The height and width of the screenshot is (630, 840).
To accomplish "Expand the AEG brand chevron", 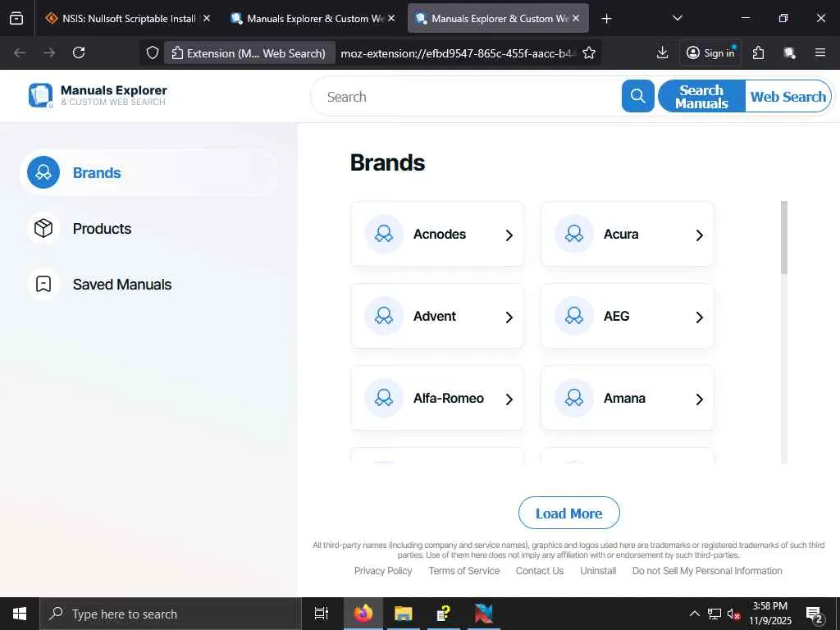I will [x=699, y=317].
